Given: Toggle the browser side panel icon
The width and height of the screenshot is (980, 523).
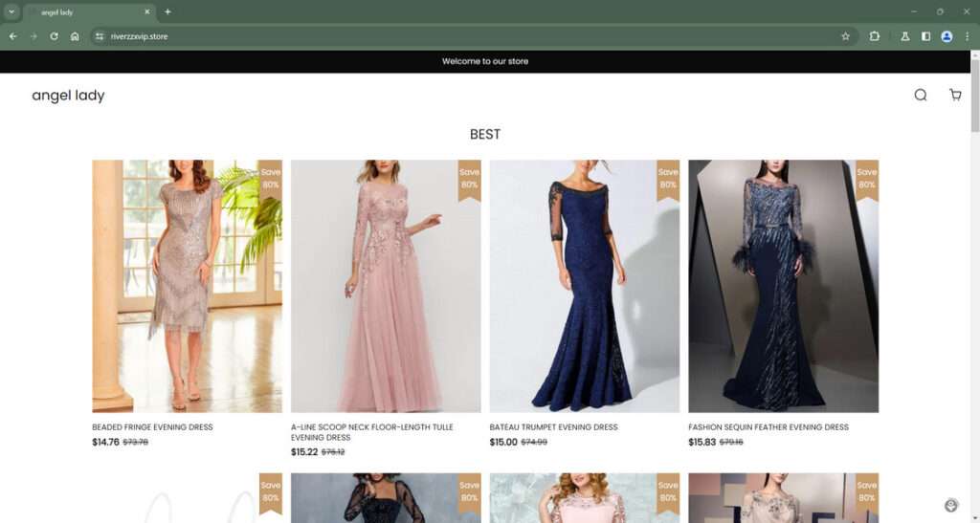Looking at the screenshot, I should click(925, 36).
